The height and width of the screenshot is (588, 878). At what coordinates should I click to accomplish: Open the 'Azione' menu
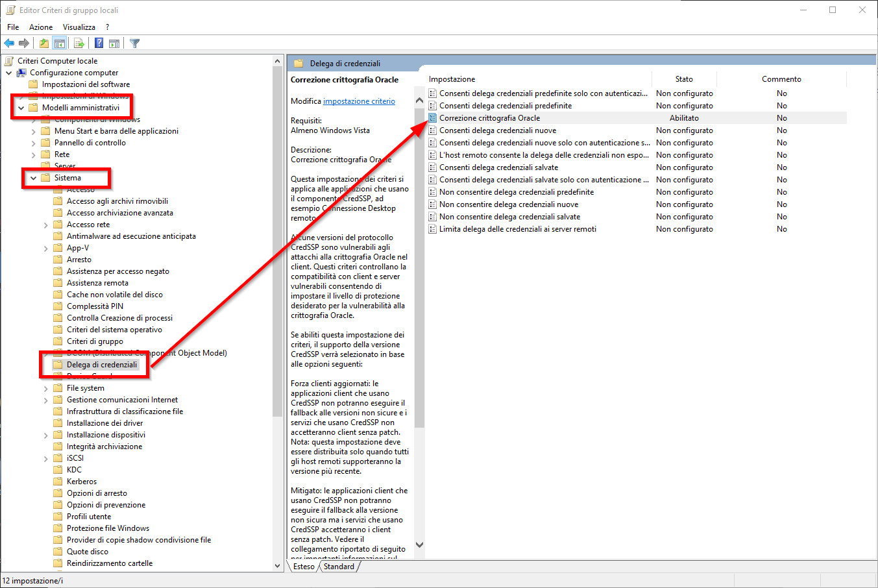pyautogui.click(x=40, y=27)
